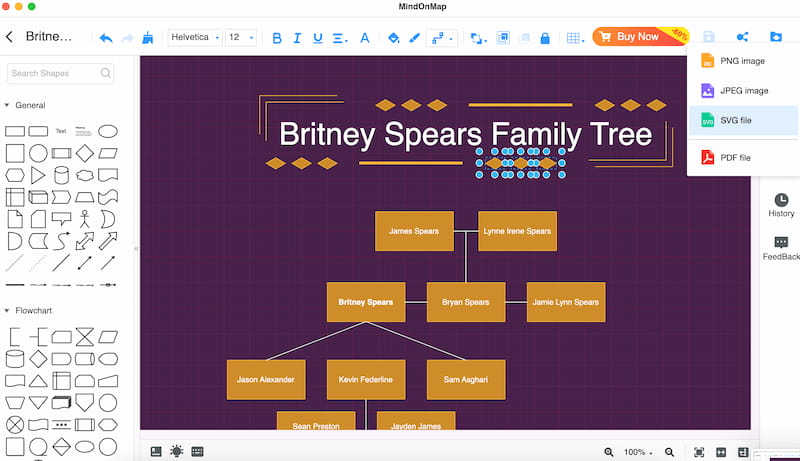Activate the format painter brush

(147, 37)
